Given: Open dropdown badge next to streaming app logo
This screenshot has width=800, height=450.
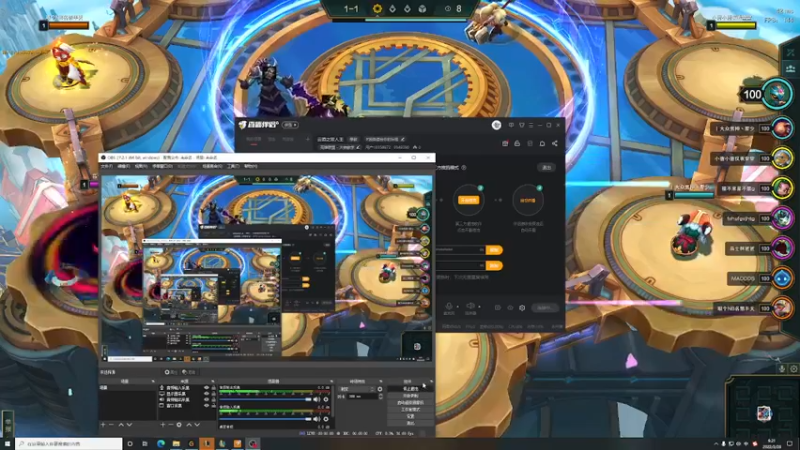Looking at the screenshot, I should [x=290, y=125].
